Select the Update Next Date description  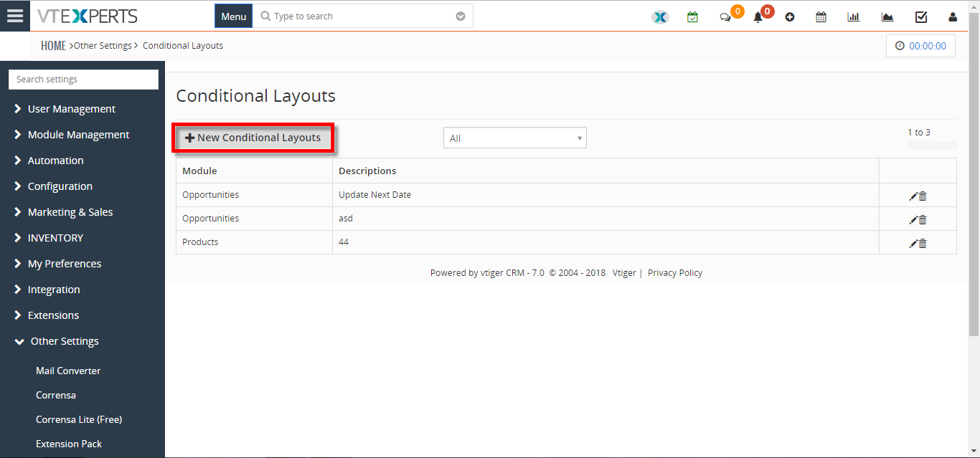tap(374, 195)
